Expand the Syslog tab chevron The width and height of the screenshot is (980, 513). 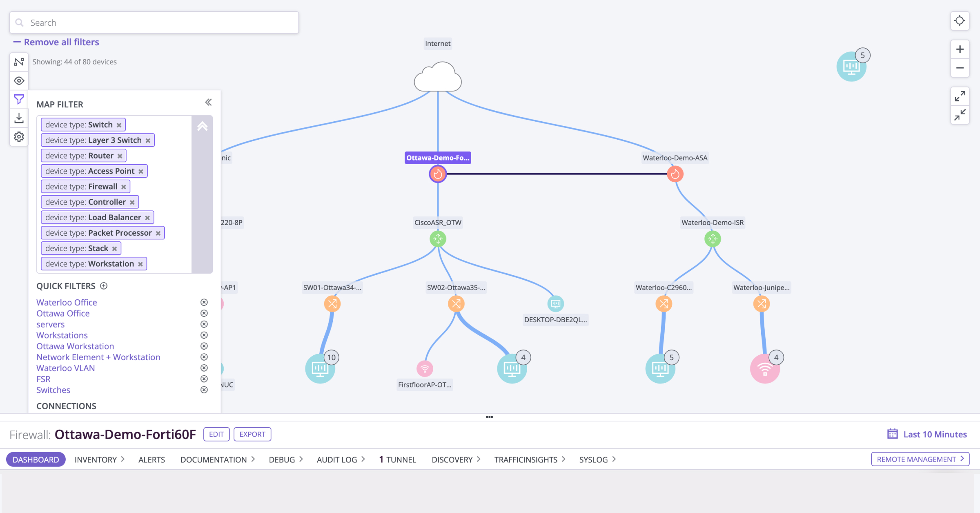pyautogui.click(x=614, y=459)
